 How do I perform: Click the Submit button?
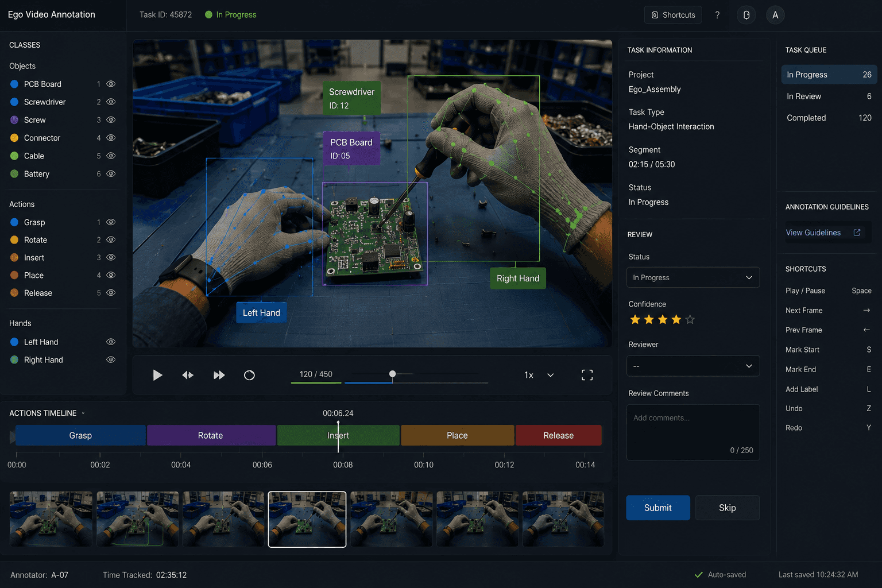(x=658, y=508)
